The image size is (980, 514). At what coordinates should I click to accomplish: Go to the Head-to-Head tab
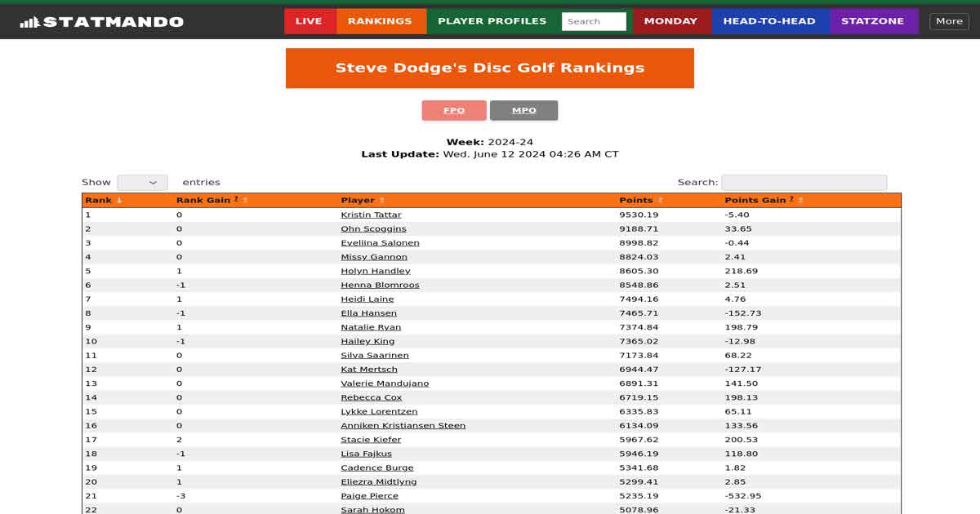tap(769, 21)
